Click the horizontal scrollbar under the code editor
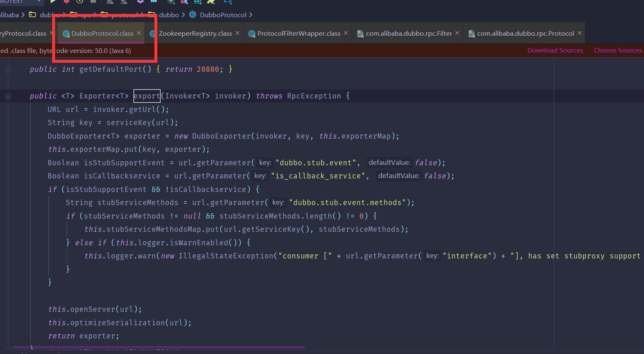This screenshot has width=644, height=354. [x=159, y=347]
